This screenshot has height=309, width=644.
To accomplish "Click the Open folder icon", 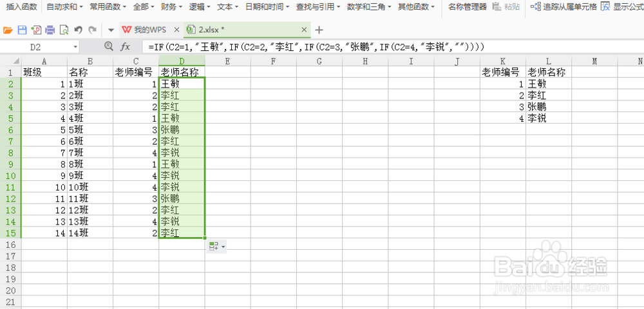I will pyautogui.click(x=8, y=30).
